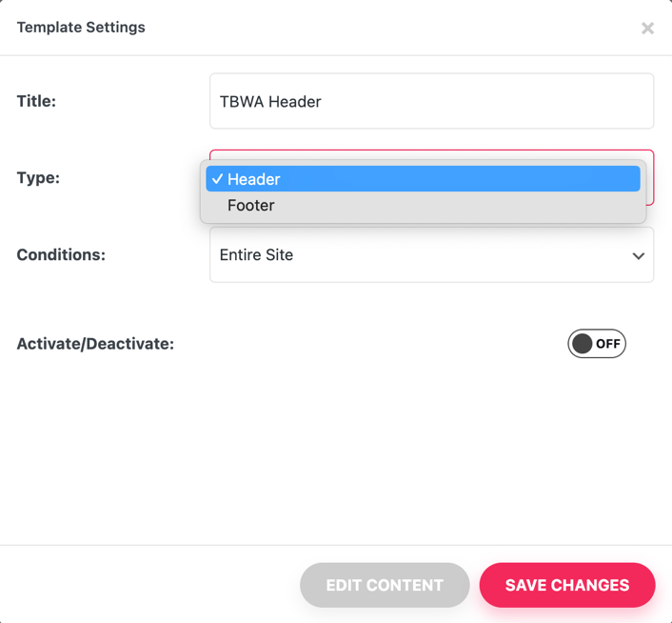Click the Type: field label

coord(38,178)
